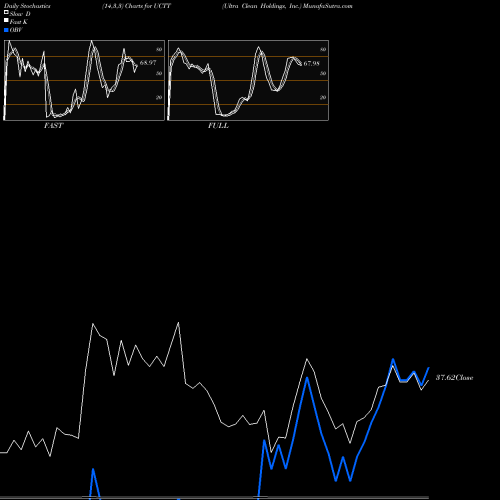Screen dimensions: 500x500
Task: Click the FULL chart label
Action: pyautogui.click(x=218, y=126)
